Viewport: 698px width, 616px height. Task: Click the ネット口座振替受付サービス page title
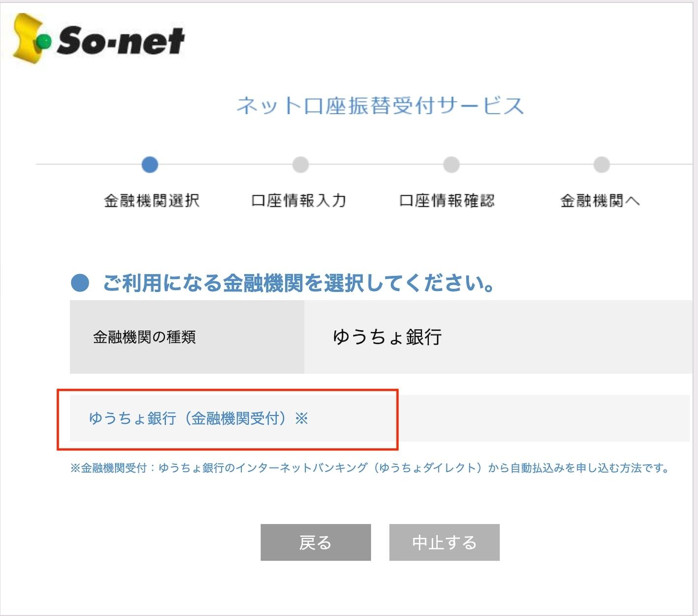[380, 106]
